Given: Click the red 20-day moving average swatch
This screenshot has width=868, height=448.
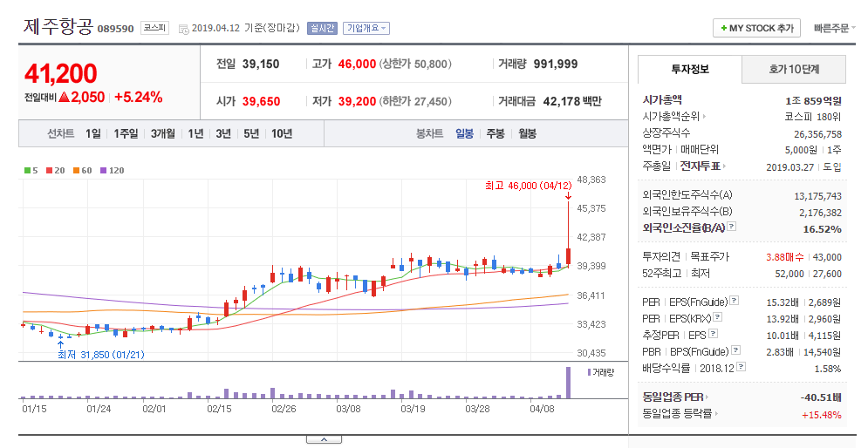Looking at the screenshot, I should pyautogui.click(x=49, y=170).
